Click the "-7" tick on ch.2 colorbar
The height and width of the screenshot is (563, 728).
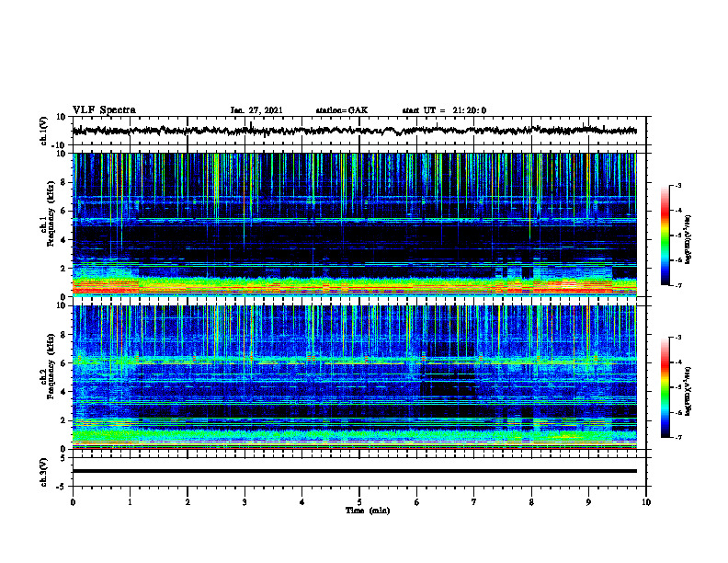click(677, 437)
